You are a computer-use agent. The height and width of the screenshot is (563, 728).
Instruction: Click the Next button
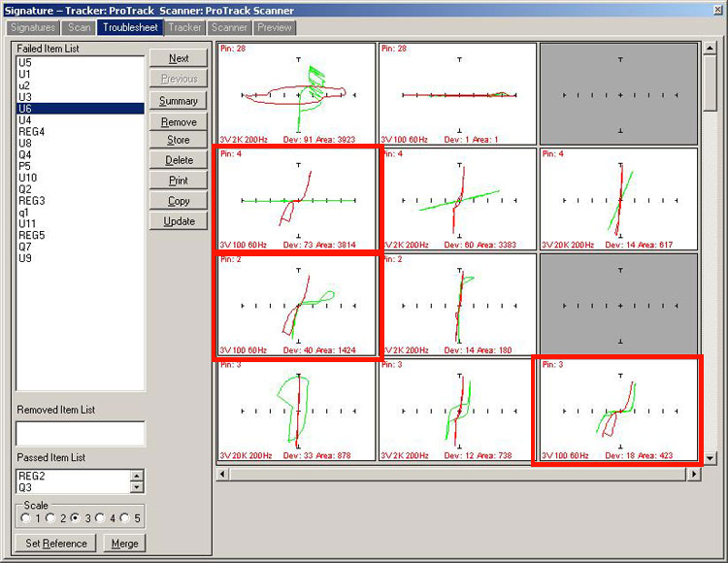coord(179,58)
